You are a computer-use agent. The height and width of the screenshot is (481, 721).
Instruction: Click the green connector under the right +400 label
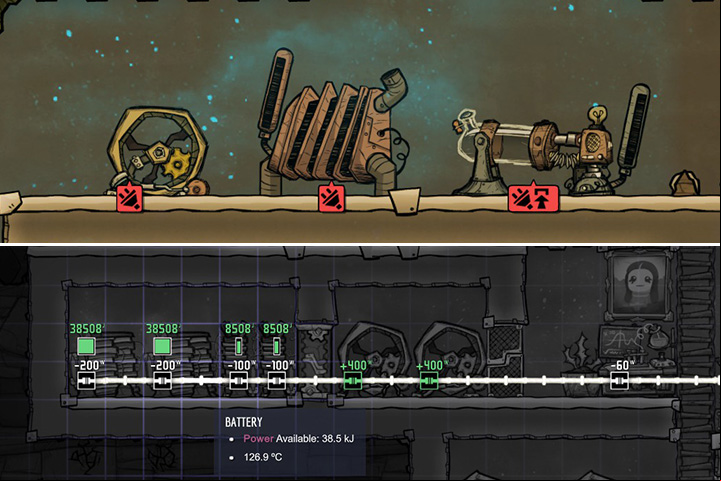click(x=429, y=381)
